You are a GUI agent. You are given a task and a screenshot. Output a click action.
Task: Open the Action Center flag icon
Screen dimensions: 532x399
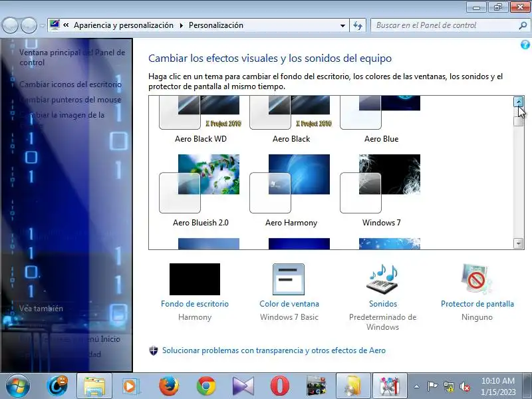pos(432,386)
